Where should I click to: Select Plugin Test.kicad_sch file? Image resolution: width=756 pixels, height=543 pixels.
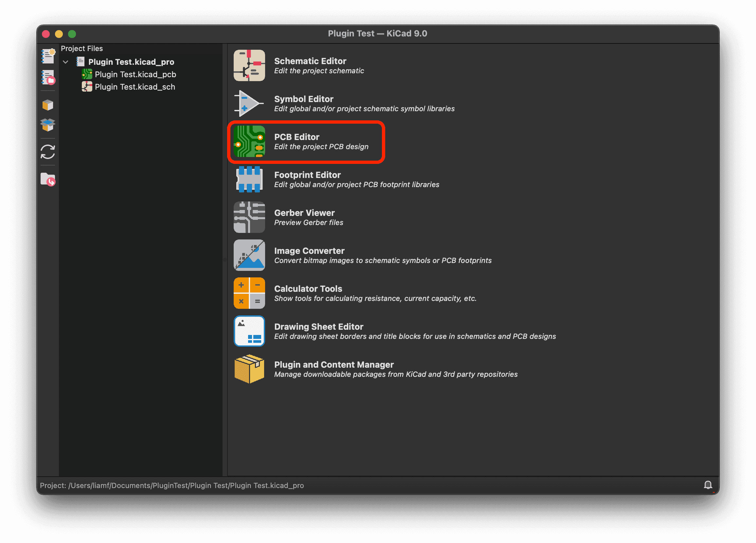135,87
